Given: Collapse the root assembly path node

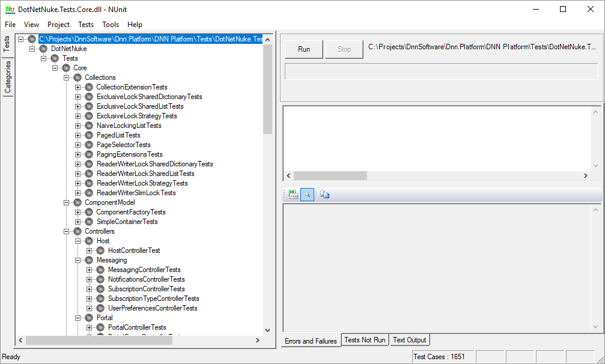Looking at the screenshot, I should click(21, 39).
